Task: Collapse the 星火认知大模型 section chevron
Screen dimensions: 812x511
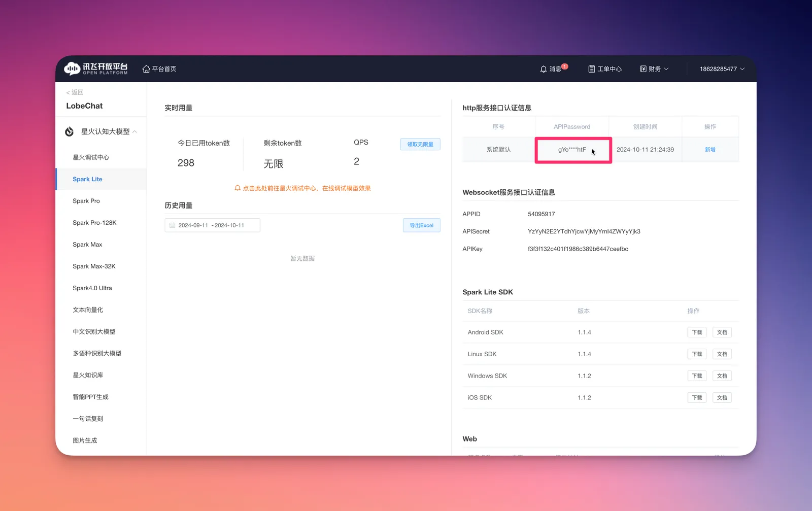Action: pos(135,131)
